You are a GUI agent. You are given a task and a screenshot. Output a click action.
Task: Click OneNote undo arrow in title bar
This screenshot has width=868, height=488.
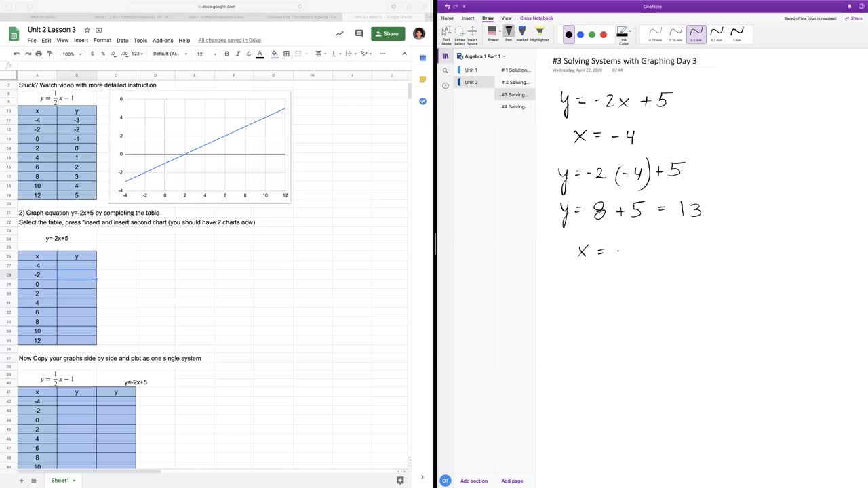point(447,6)
